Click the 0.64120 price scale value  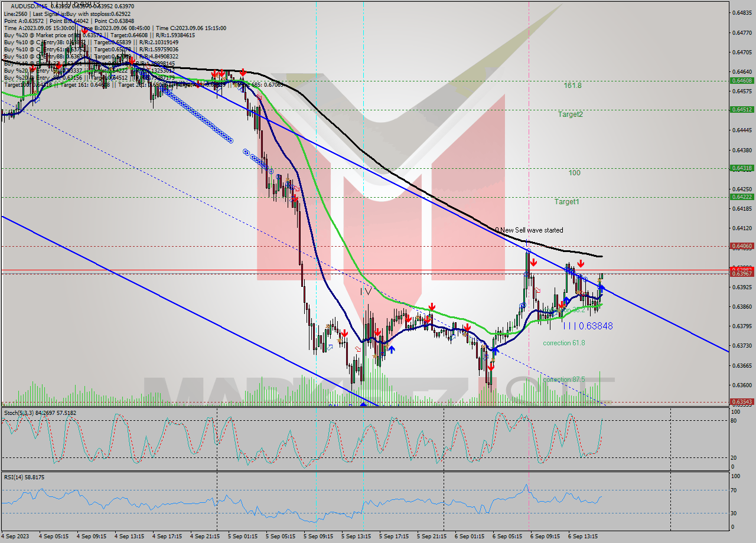742,228
